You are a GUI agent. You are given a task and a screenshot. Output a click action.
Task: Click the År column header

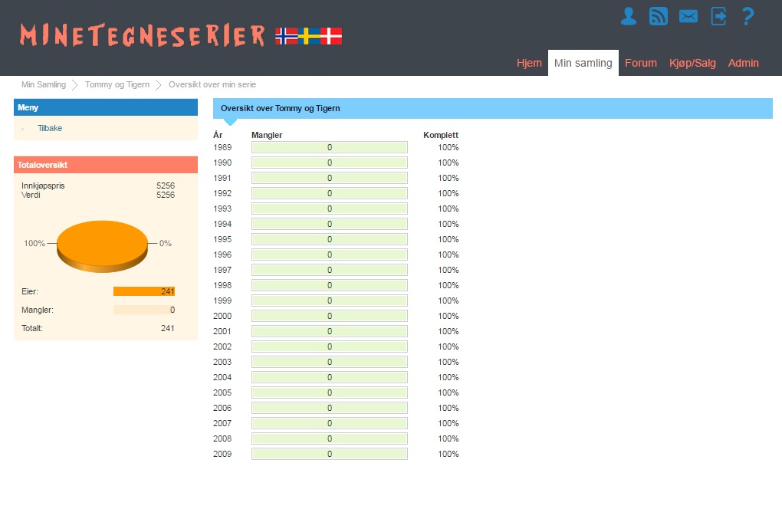coord(218,135)
